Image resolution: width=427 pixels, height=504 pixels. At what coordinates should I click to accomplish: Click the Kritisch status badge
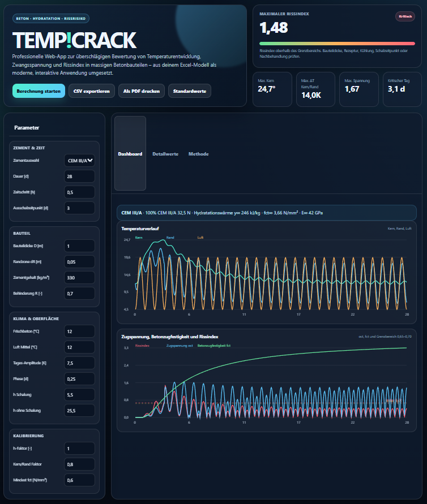(x=405, y=16)
